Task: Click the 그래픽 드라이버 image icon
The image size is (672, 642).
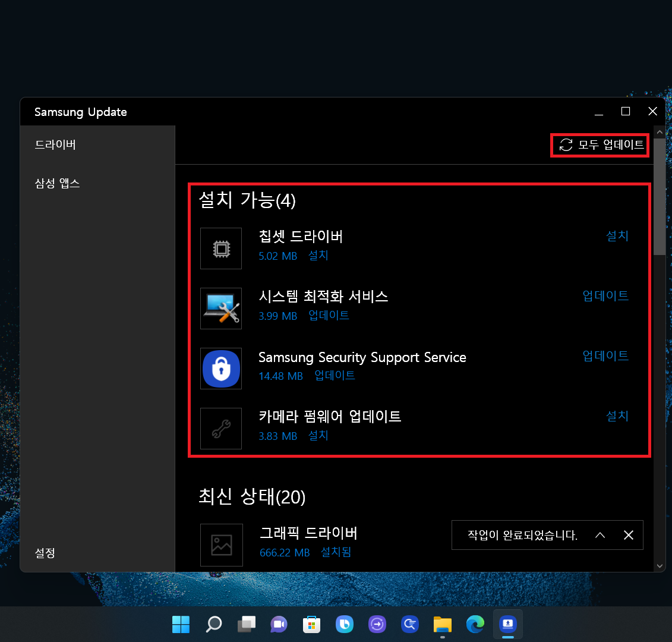Action: pyautogui.click(x=222, y=545)
